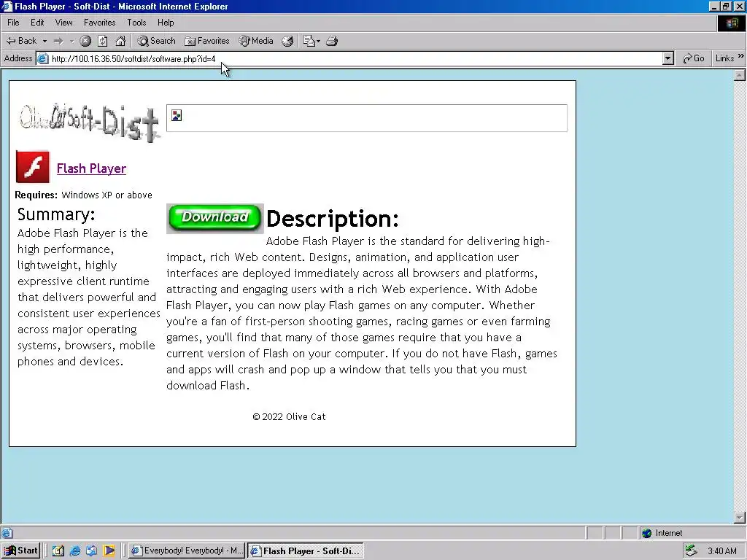This screenshot has width=747, height=560.
Task: Click the Mail toolbar icon
Action: (309, 41)
